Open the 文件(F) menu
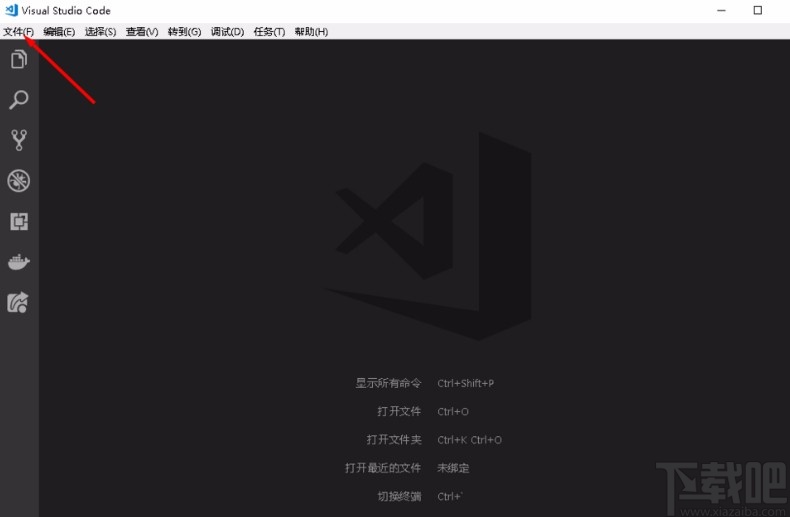This screenshot has width=790, height=517. tap(19, 32)
